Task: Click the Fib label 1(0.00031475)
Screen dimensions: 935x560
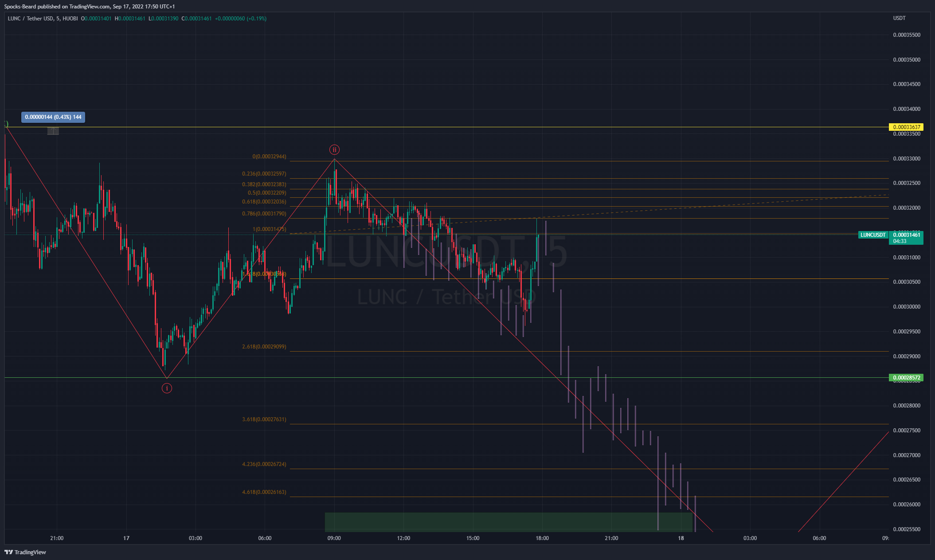Action: [x=270, y=229]
